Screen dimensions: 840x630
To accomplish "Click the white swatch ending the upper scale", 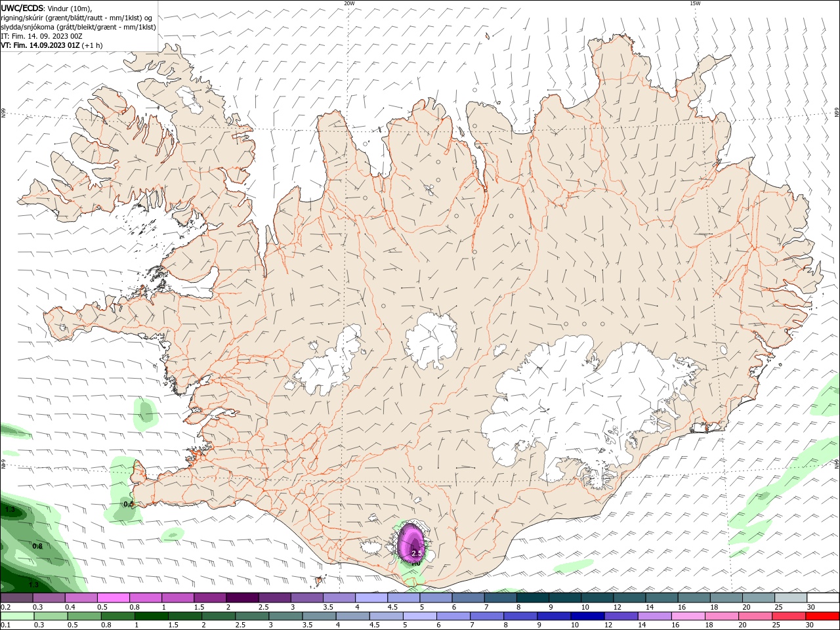I will pos(823,598).
